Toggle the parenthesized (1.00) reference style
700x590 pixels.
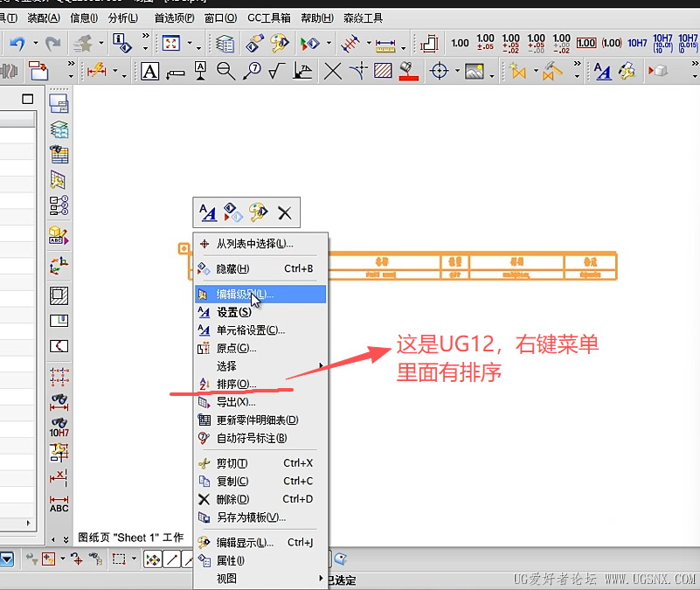(x=612, y=44)
